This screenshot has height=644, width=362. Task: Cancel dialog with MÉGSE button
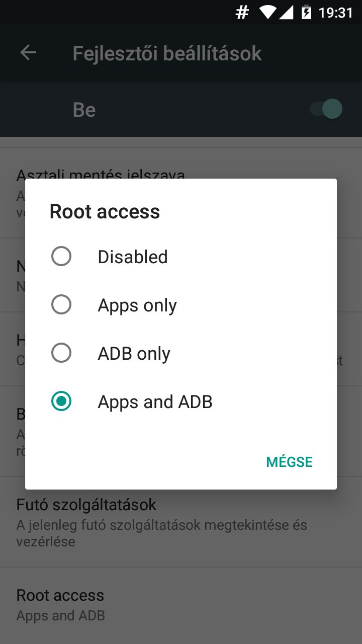tap(290, 462)
